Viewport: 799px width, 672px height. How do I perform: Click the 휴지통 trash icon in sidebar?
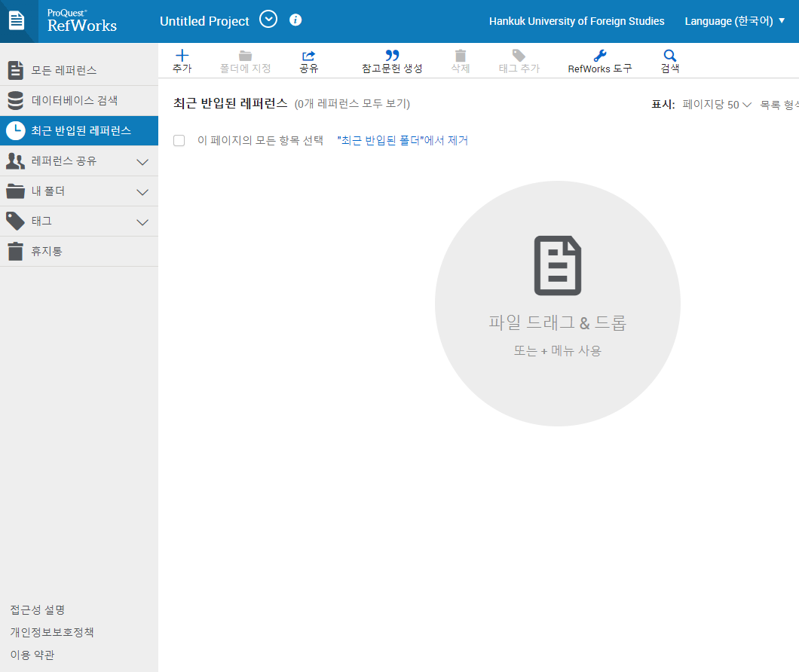pos(15,251)
